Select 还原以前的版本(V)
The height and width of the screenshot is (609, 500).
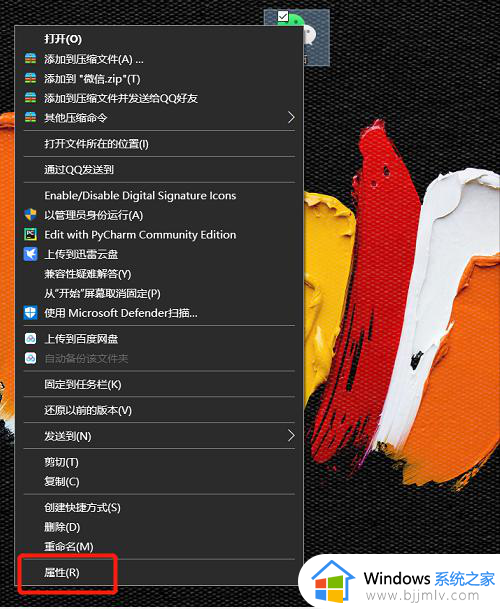click(x=159, y=410)
